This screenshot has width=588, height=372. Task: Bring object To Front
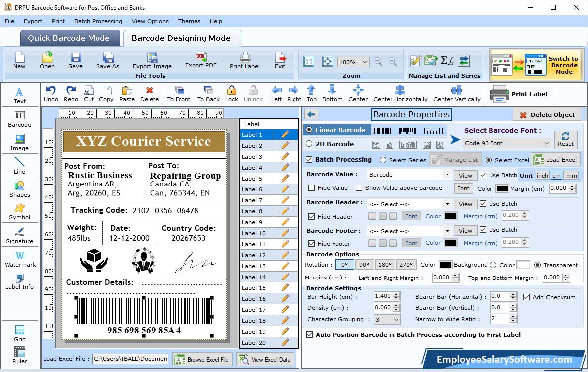[x=179, y=94]
